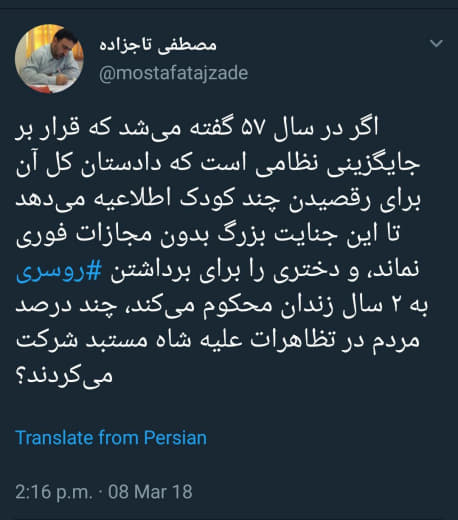The height and width of the screenshot is (520, 458).
Task: Click the line starting with جایگزینی نظامی
Action: 218,165
